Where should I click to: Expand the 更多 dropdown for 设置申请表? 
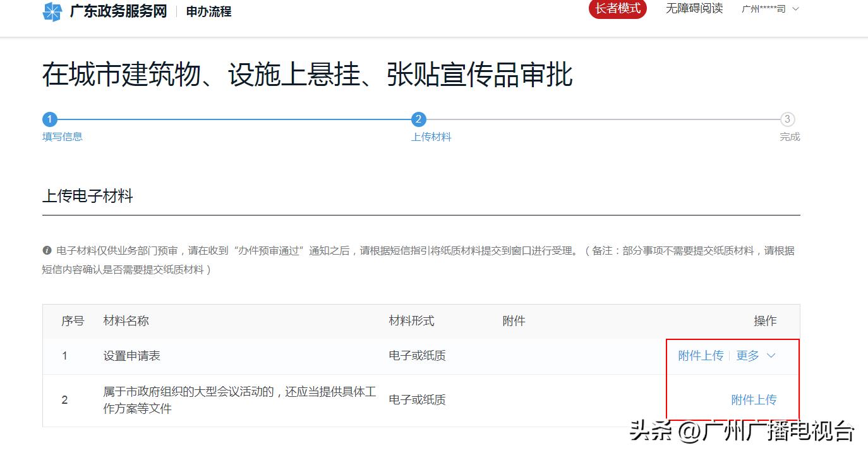coord(748,356)
